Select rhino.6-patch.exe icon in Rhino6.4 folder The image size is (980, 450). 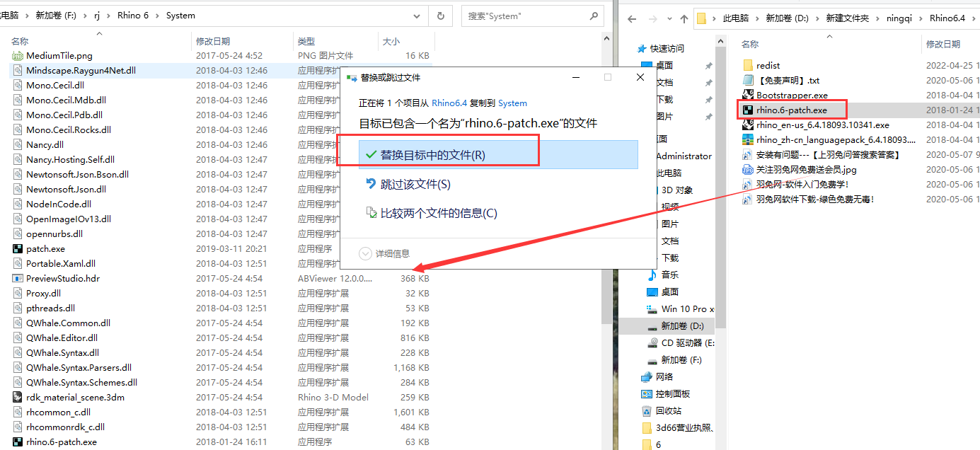point(748,110)
